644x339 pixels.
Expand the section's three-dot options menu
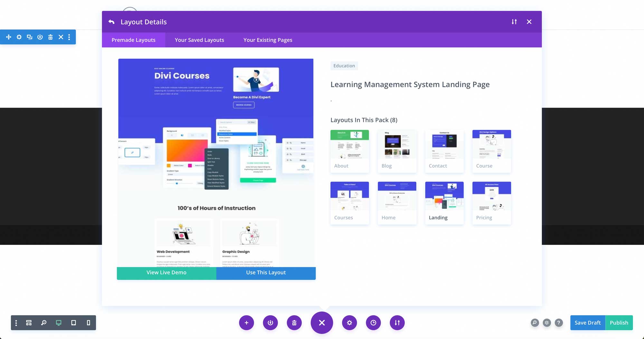pyautogui.click(x=69, y=37)
